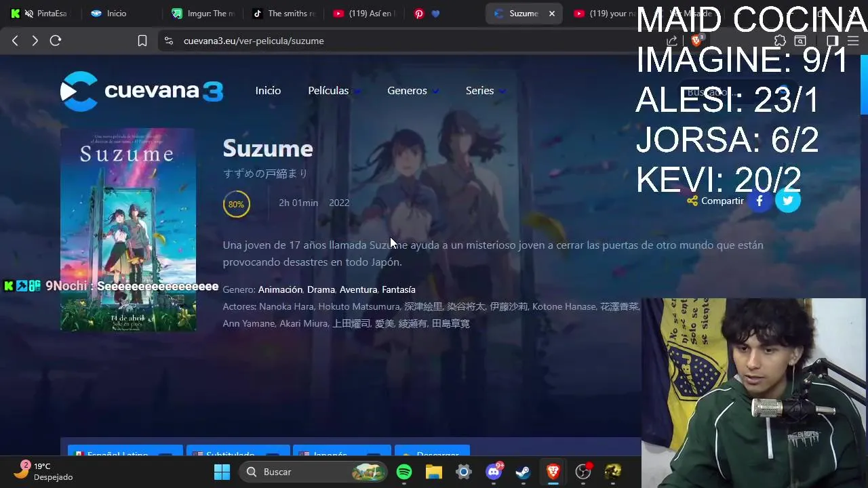Screen dimensions: 868x488
Task: Select the Español Latino language tab
Action: pos(125,452)
